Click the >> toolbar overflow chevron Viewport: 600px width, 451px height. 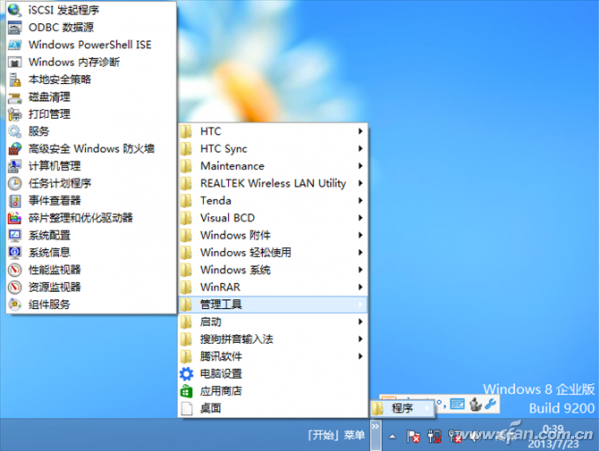coord(375,426)
